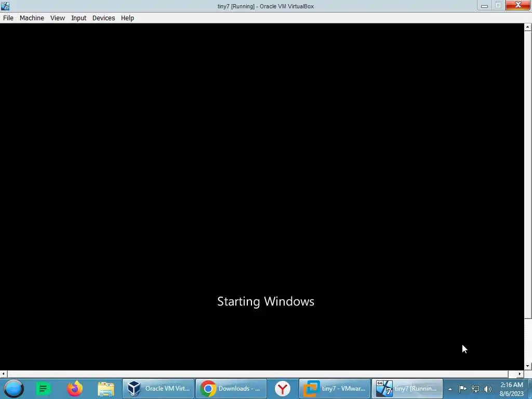Open the Help menu
The width and height of the screenshot is (532, 399).
[128, 18]
